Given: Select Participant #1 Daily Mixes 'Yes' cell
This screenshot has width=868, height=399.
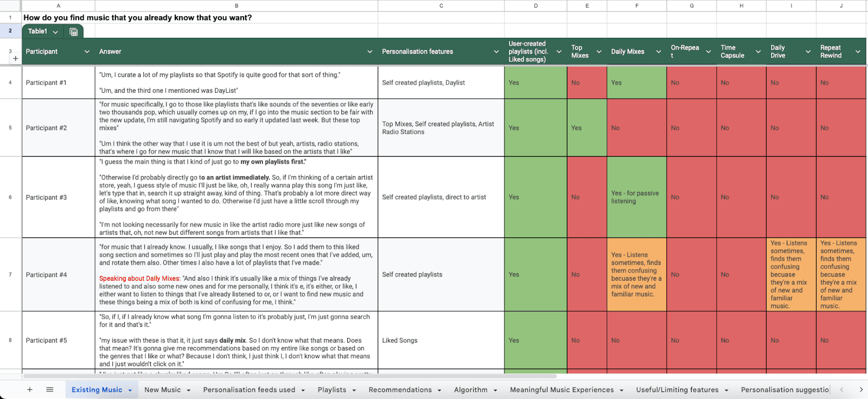Looking at the screenshot, I should tap(637, 82).
